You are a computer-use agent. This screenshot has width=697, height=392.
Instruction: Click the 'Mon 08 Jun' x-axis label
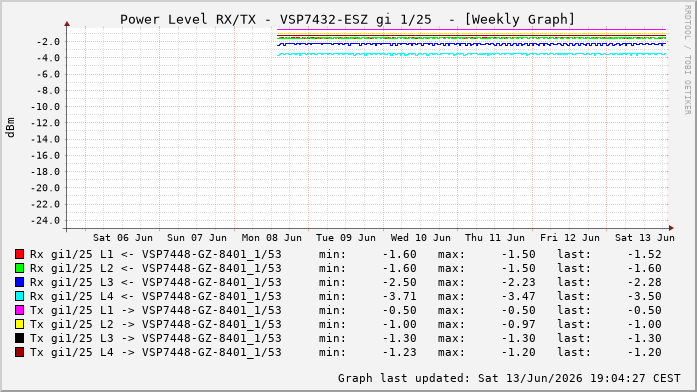click(272, 238)
